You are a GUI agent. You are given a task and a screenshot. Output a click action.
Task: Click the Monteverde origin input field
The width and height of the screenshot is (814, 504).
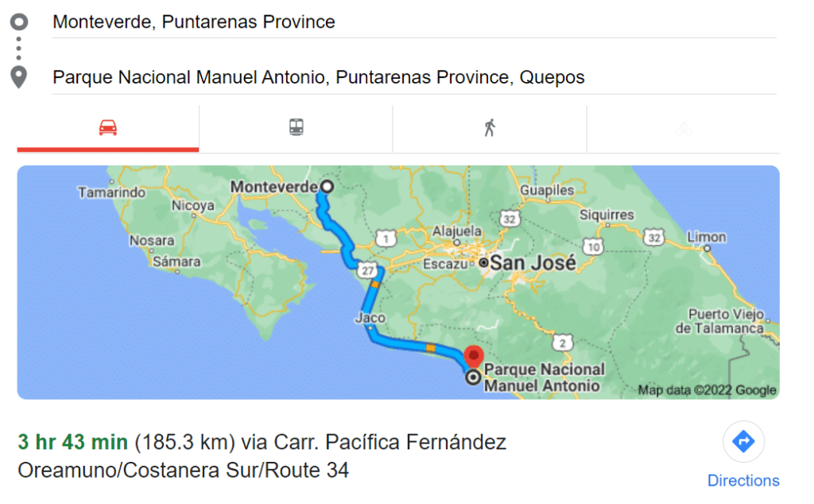[192, 21]
